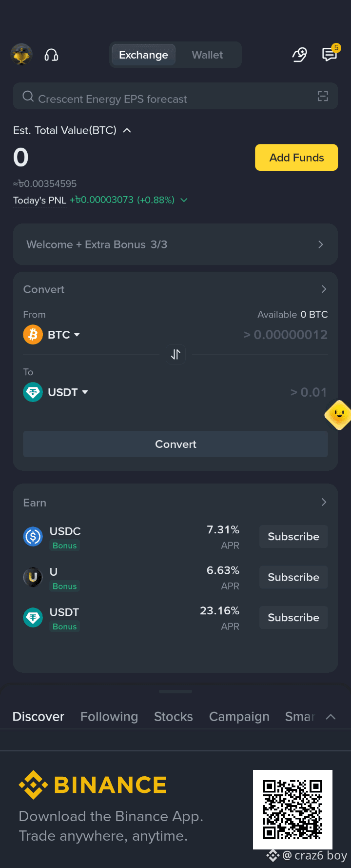Open customer support headset icon
This screenshot has width=351, height=868.
click(51, 55)
